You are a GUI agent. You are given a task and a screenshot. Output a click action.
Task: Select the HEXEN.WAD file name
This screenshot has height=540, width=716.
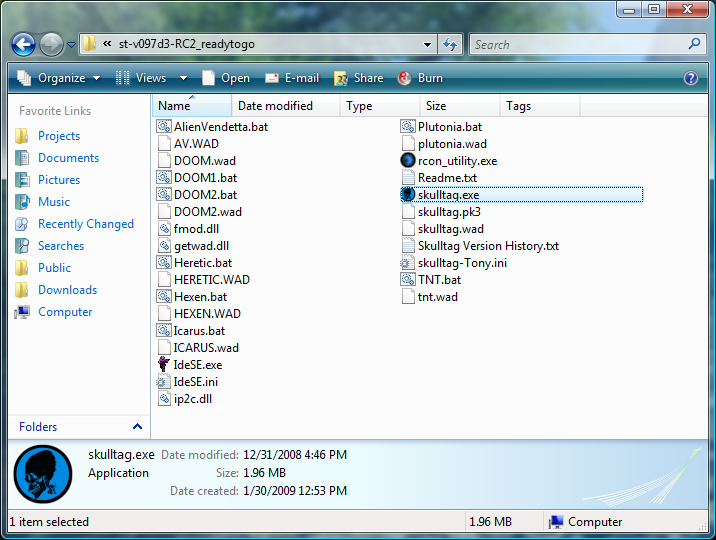tap(207, 314)
